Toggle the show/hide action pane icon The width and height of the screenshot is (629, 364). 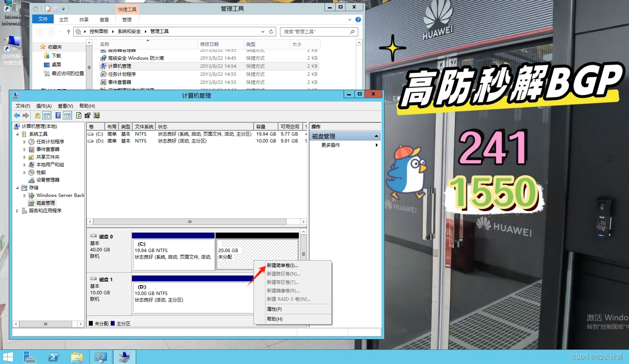point(68,115)
